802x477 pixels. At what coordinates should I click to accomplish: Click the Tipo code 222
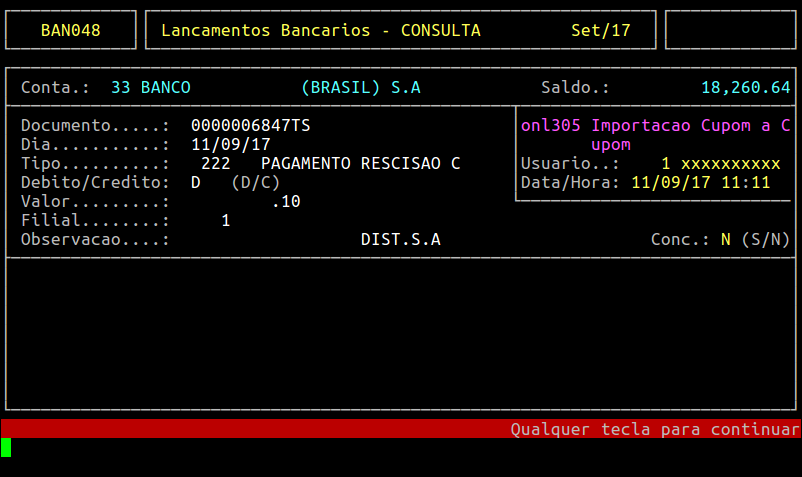(215, 163)
